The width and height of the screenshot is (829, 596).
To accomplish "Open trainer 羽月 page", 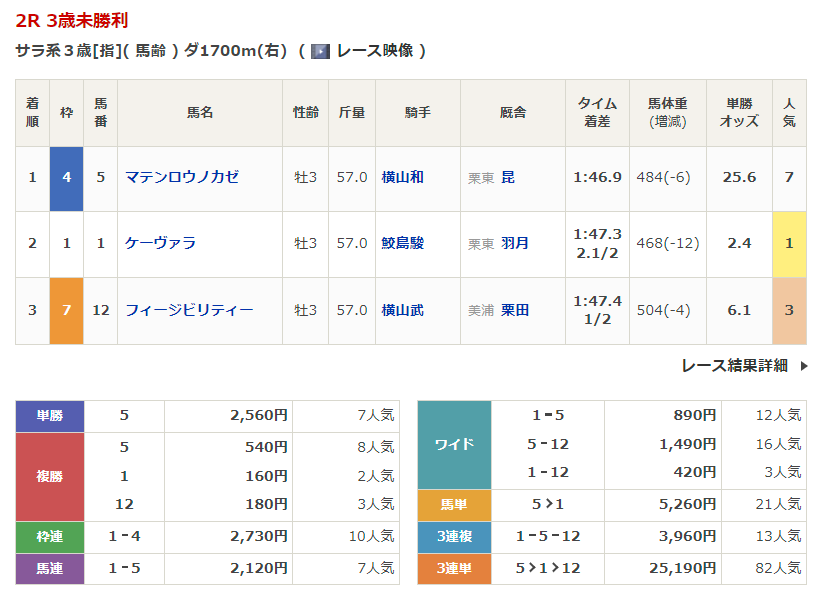I will (514, 243).
